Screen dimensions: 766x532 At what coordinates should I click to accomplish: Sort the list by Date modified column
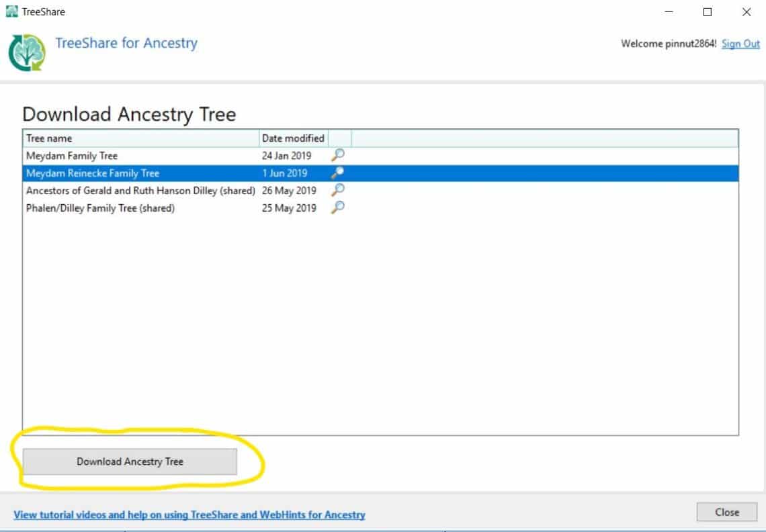point(293,138)
